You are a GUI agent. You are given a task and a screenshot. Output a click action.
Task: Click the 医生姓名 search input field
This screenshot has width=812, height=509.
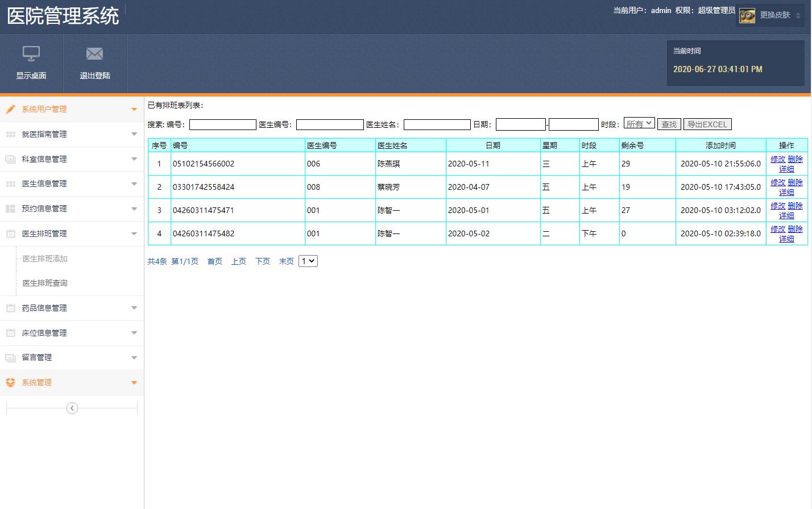point(437,124)
